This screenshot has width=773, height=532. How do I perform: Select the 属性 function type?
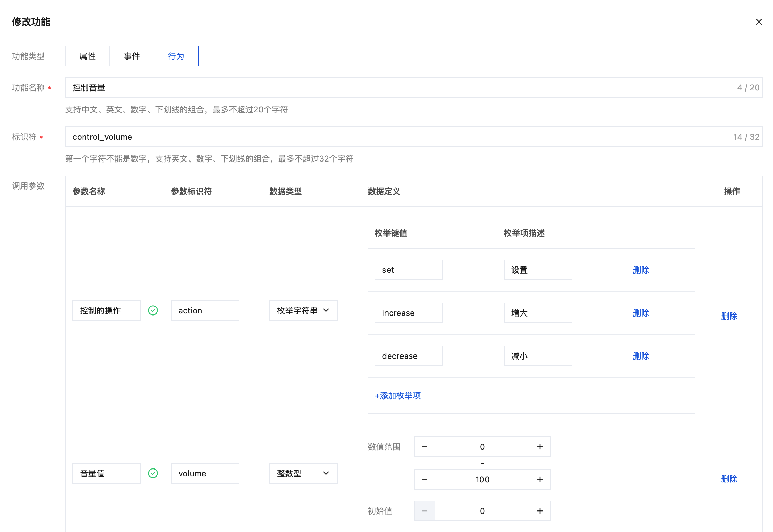pyautogui.click(x=87, y=56)
